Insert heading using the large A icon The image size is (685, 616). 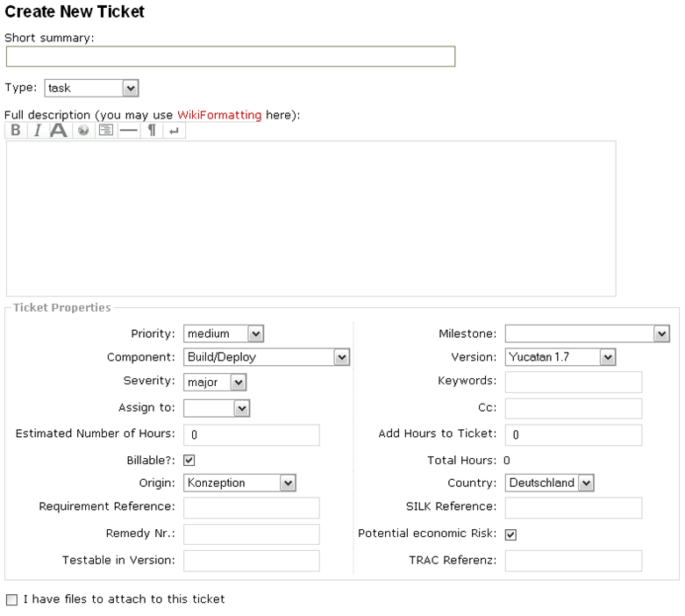[59, 130]
